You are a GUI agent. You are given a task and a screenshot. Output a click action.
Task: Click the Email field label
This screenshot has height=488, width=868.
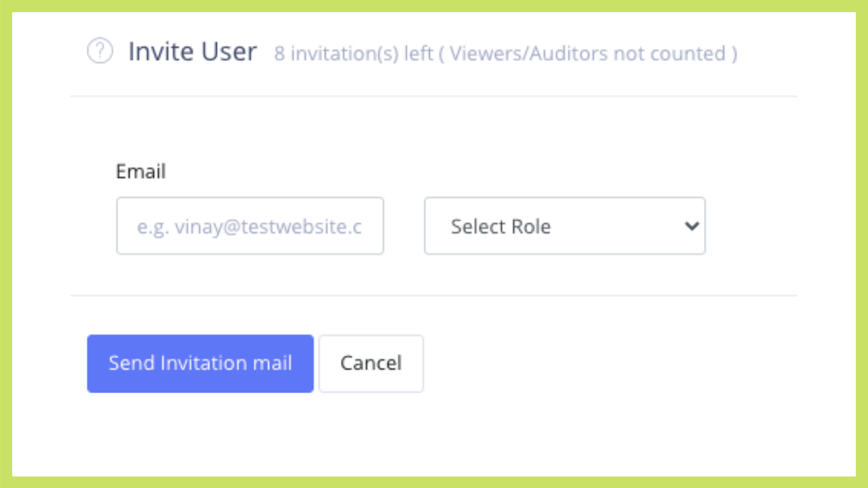point(141,171)
